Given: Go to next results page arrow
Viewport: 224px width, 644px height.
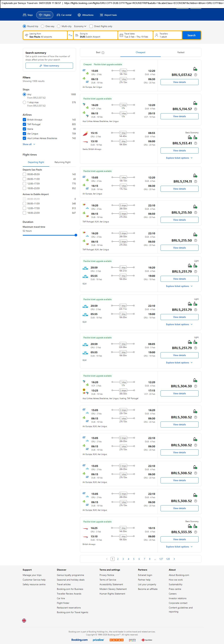Looking at the screenshot, I should click(174, 559).
